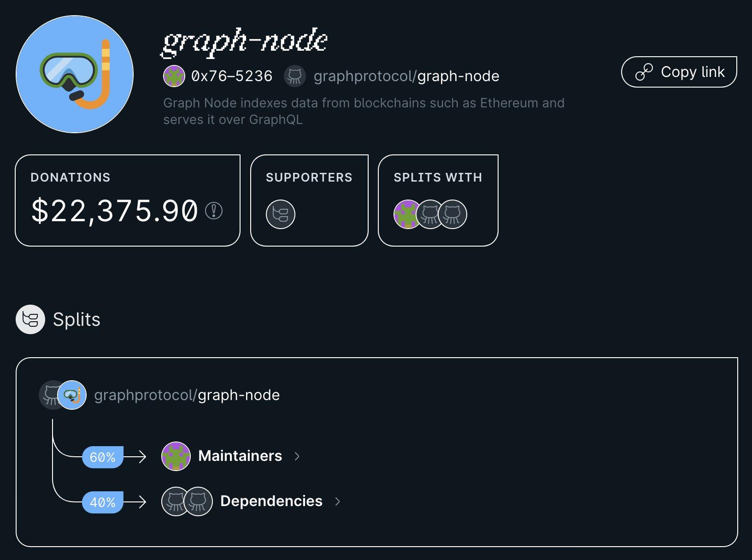
Task: Click the rightmost GitHub avatar under SPLITS WITH
Action: point(452,214)
